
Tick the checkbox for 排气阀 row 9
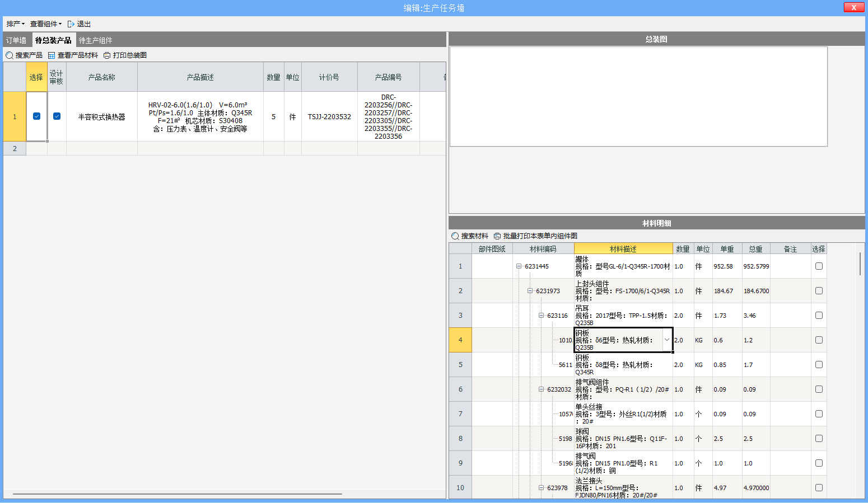pyautogui.click(x=819, y=463)
